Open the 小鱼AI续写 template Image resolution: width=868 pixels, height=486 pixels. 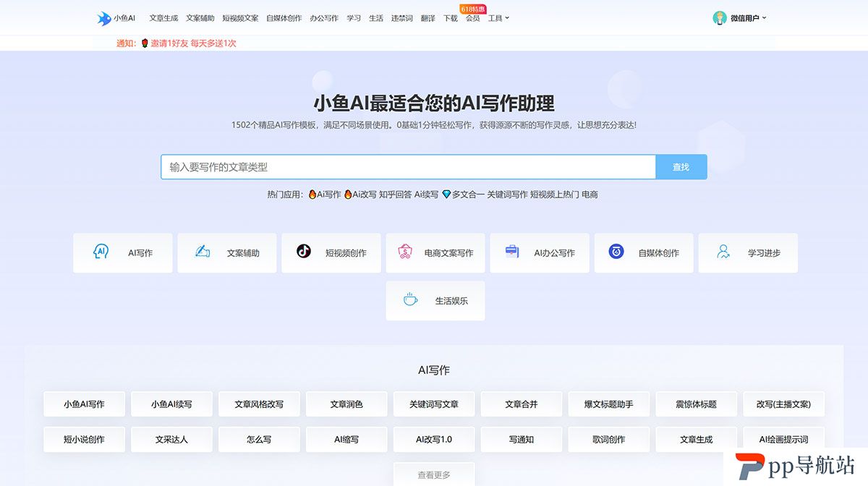[171, 404]
